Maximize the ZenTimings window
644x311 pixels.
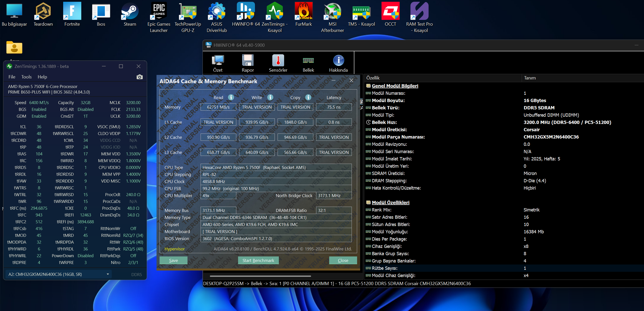tap(121, 66)
